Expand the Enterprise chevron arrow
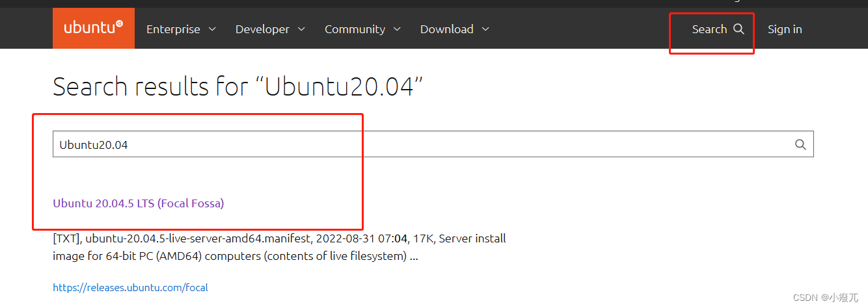Screen dimensions: 868x308 point(212,29)
